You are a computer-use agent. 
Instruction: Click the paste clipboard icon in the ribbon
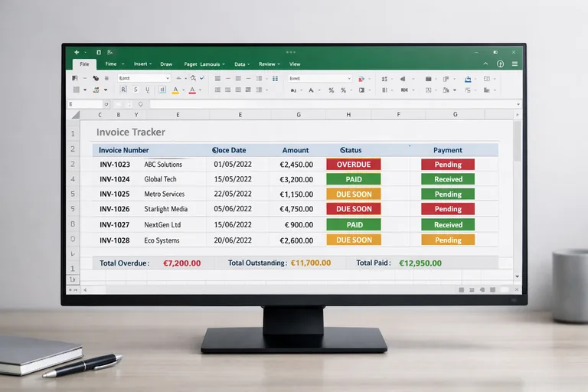74,78
